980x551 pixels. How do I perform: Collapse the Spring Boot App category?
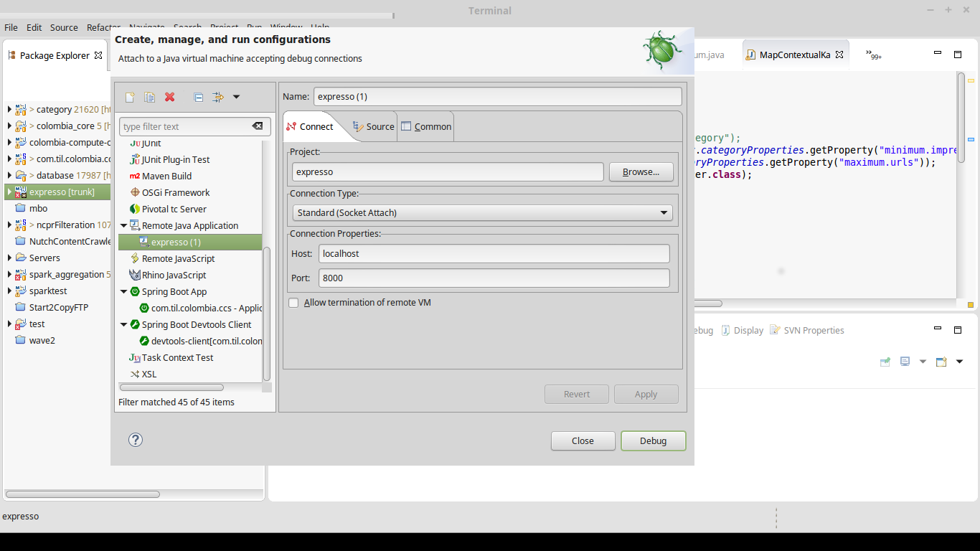[123, 291]
